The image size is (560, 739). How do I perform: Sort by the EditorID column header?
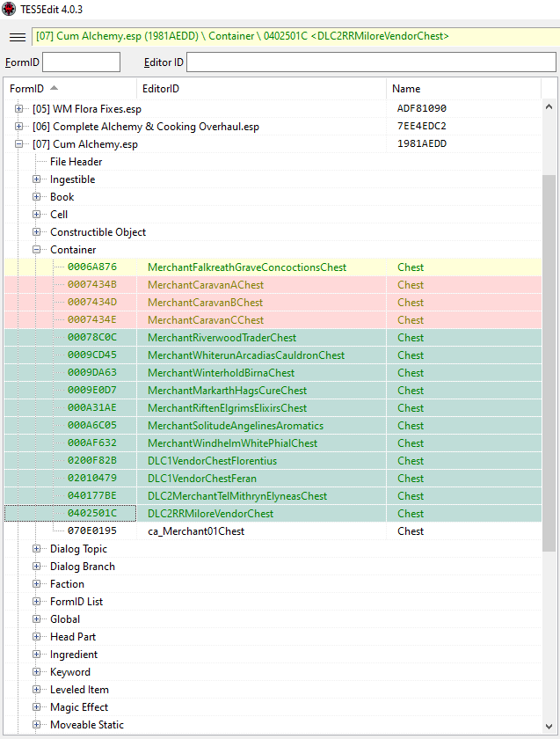tap(262, 89)
